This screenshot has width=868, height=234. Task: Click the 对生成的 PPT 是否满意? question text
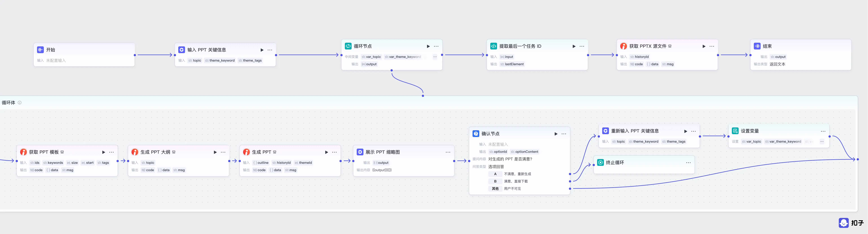pos(510,159)
